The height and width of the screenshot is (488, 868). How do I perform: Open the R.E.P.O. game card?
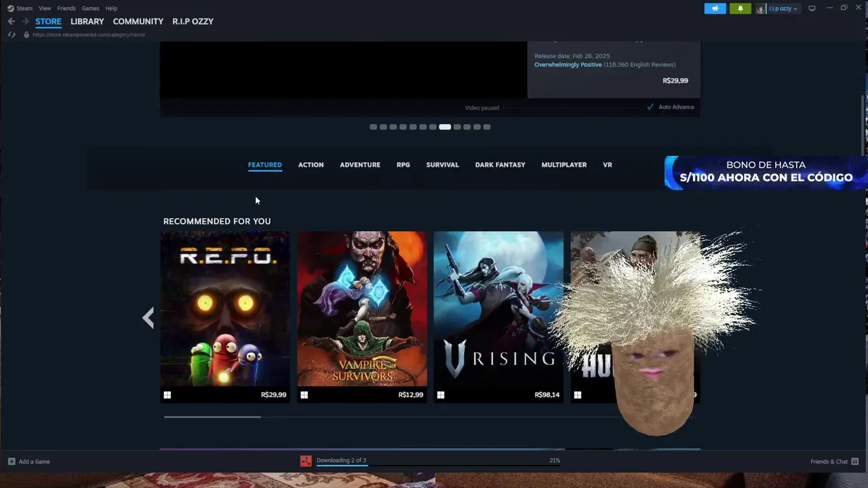click(225, 317)
